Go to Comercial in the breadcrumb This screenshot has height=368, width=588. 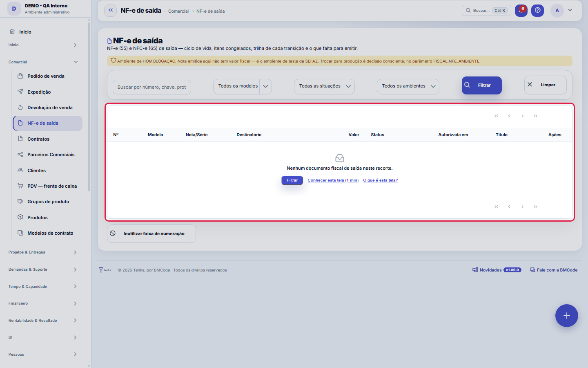pyautogui.click(x=178, y=11)
